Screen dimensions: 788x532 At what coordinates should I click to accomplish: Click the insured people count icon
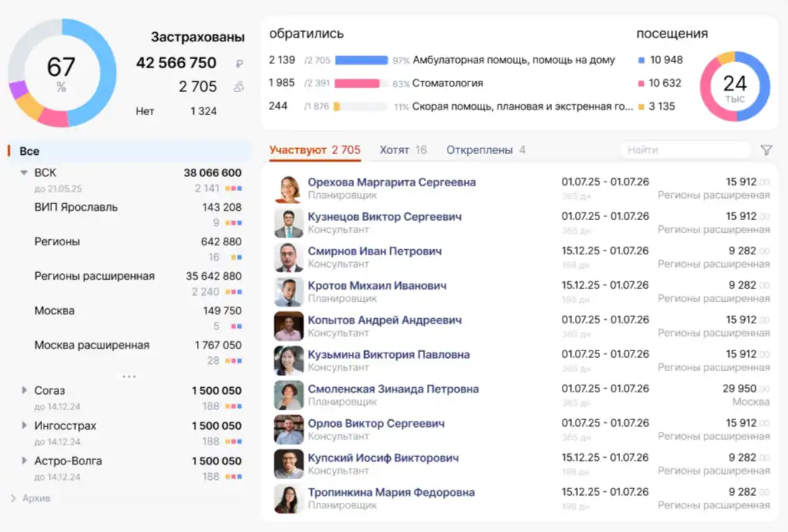tap(239, 87)
